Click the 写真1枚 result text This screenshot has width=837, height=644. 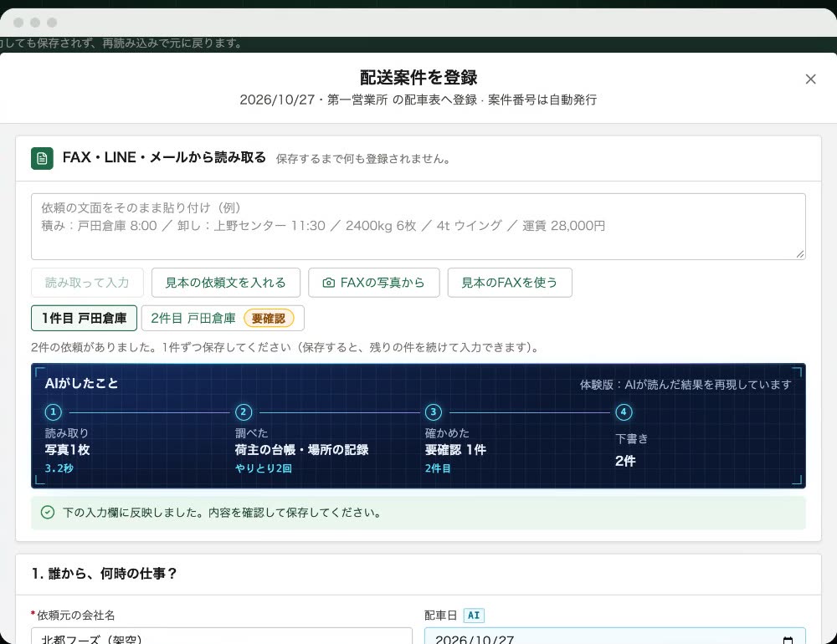click(67, 450)
